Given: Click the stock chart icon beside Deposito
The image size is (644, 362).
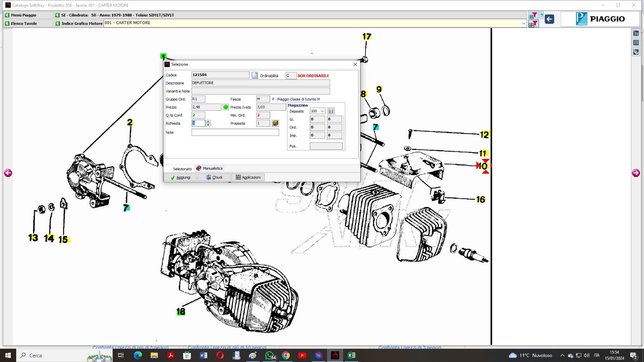Looking at the screenshot, I should coord(331,111).
